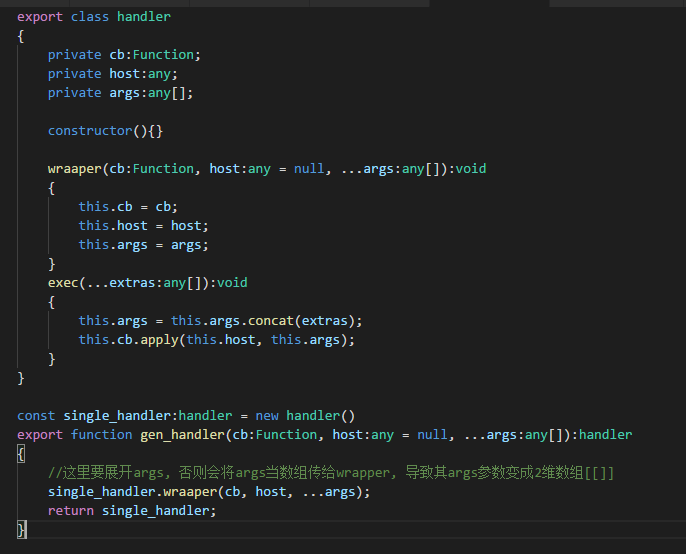Click the 'const' keyword before single_handler

click(36, 416)
